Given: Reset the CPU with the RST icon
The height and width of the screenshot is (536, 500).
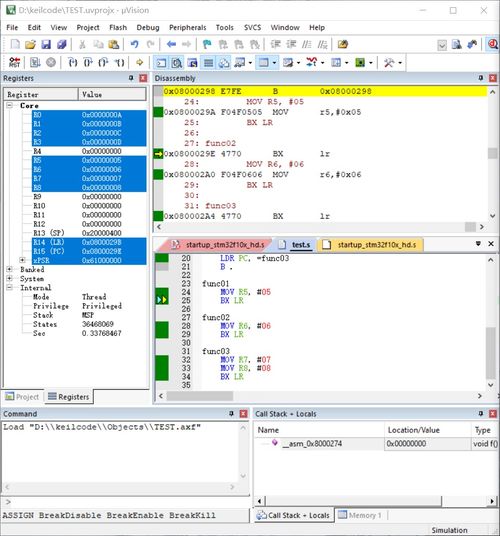Looking at the screenshot, I should (x=15, y=63).
